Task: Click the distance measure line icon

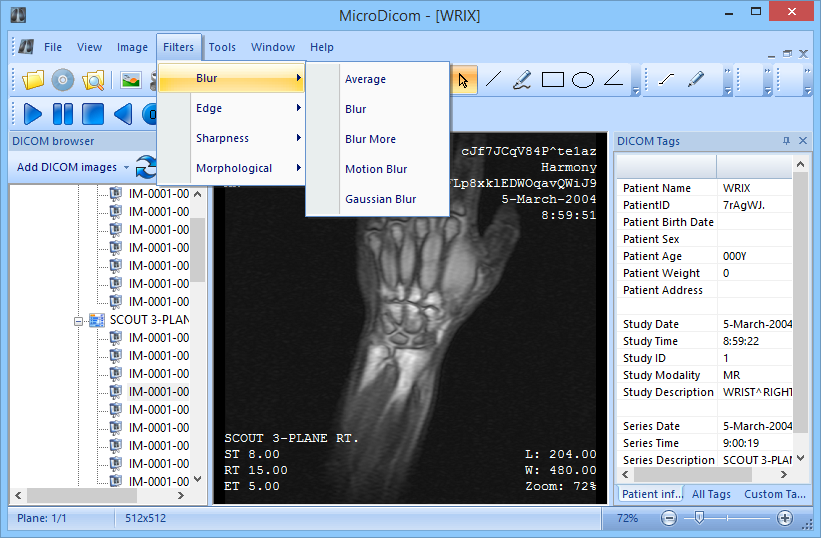Action: pyautogui.click(x=666, y=80)
